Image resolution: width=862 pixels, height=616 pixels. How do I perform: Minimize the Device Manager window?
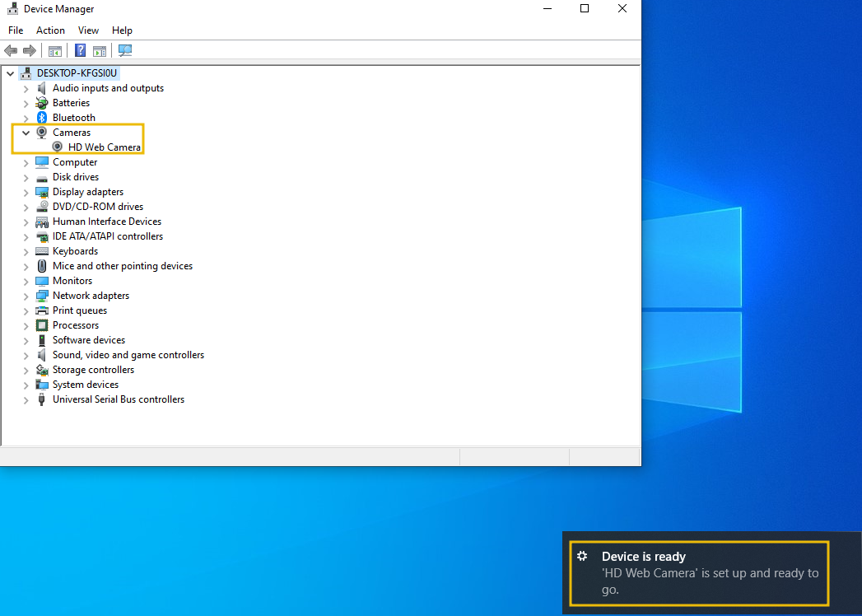547,8
